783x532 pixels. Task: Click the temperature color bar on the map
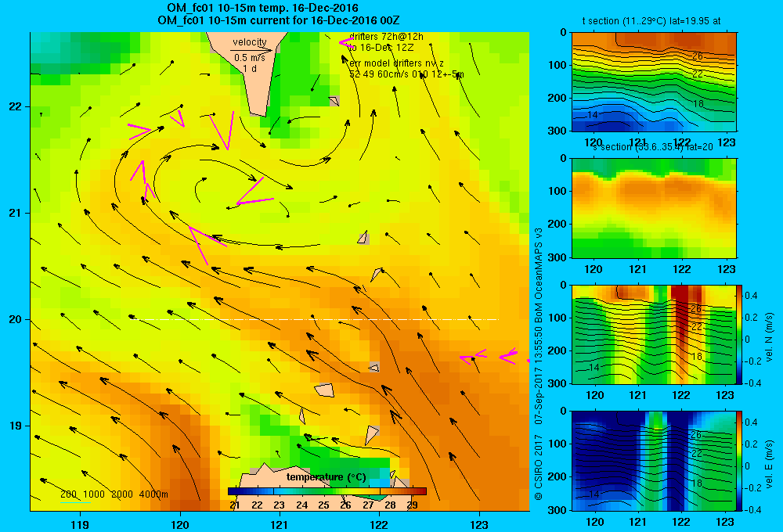click(327, 491)
